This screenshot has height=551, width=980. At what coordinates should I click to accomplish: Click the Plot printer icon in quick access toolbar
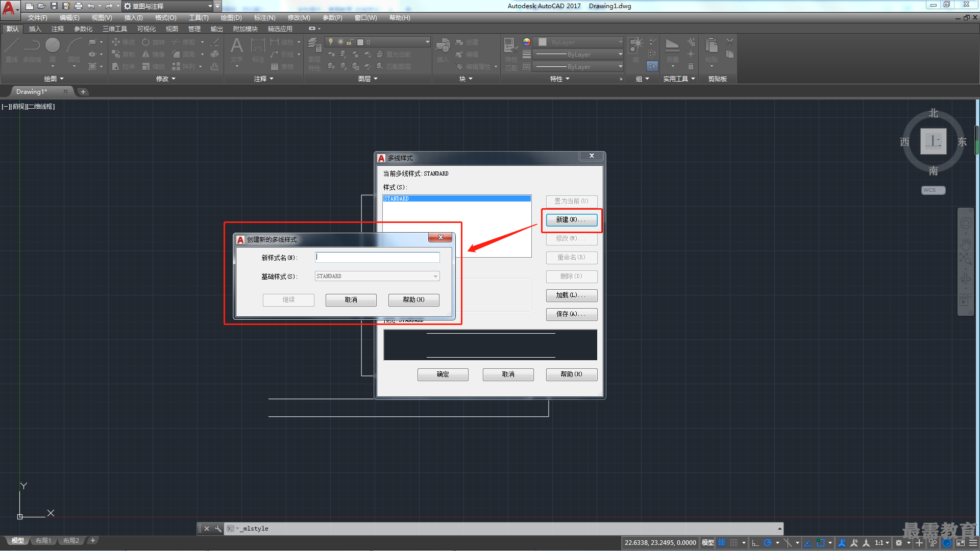tap(79, 6)
